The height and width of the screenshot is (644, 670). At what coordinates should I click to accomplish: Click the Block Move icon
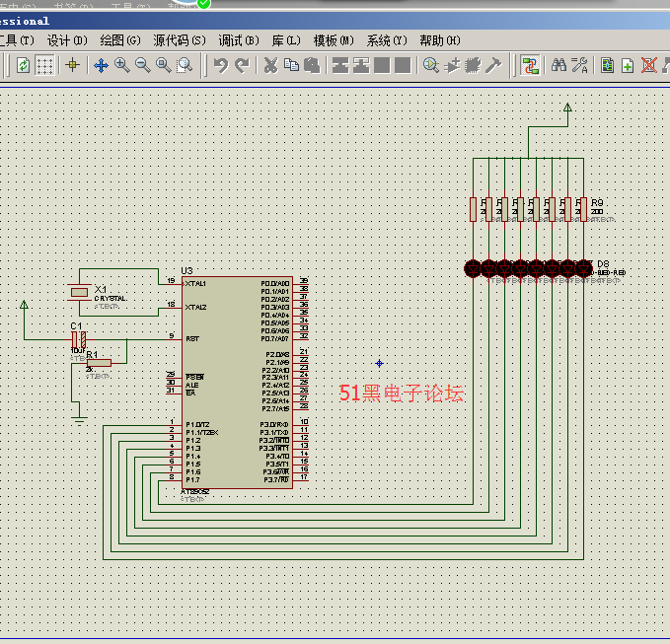point(361,65)
